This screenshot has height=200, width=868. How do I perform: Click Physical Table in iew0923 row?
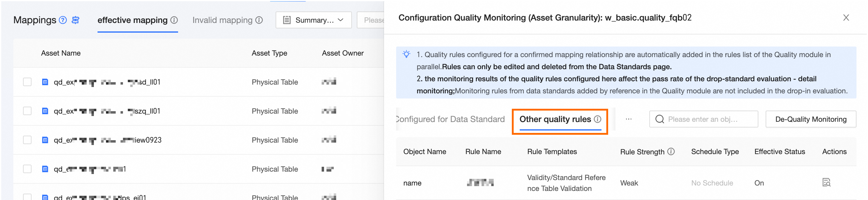click(275, 140)
